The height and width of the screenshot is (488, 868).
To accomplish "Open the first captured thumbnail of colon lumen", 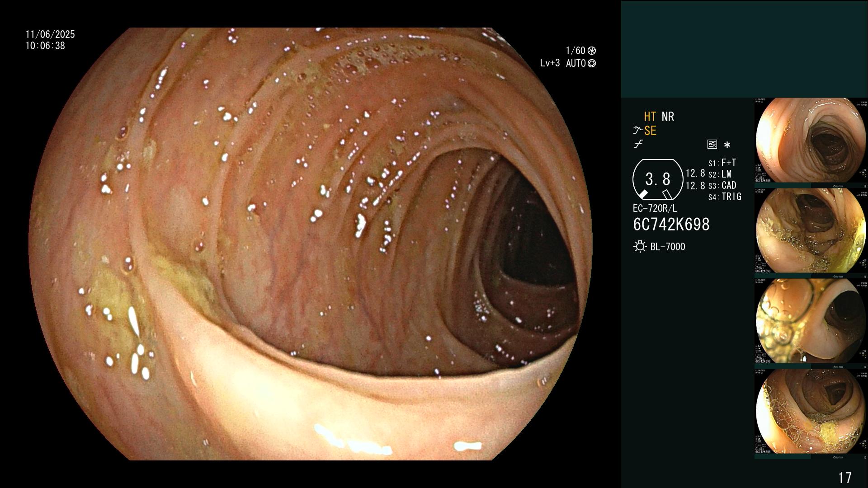I will [x=811, y=141].
